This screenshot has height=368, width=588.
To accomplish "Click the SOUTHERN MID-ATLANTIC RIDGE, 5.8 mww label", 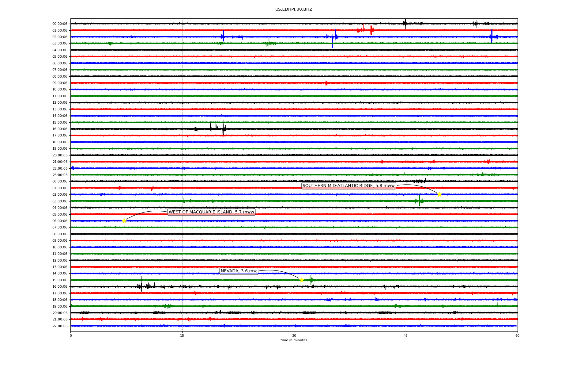I will pos(349,186).
